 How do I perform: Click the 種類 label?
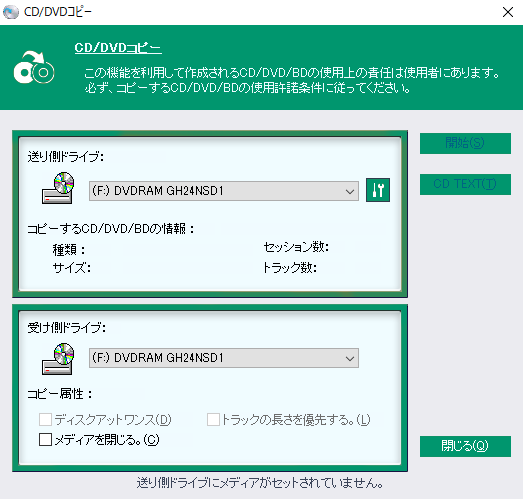[69, 249]
